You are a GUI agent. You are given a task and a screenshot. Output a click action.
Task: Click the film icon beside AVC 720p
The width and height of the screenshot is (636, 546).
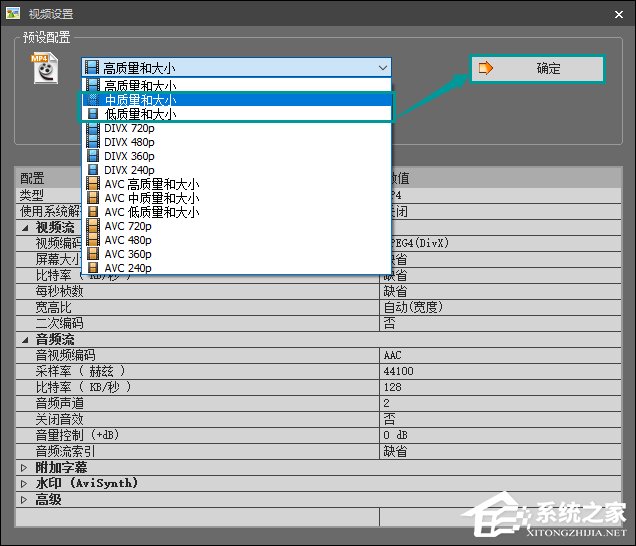[x=93, y=226]
